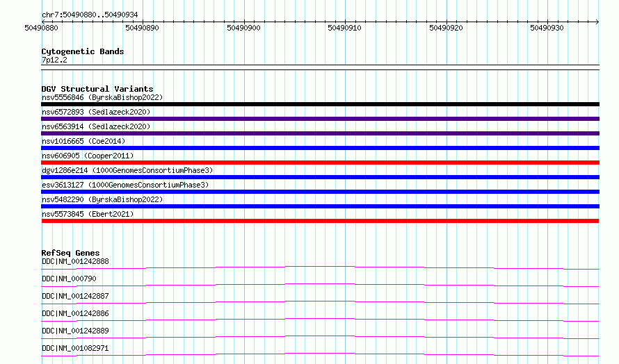Viewport: 619px width, 364px height.
Task: Open variant dgv1286e214 (1000GenomesConsortiumPhase3) label
Action: pyautogui.click(x=127, y=170)
